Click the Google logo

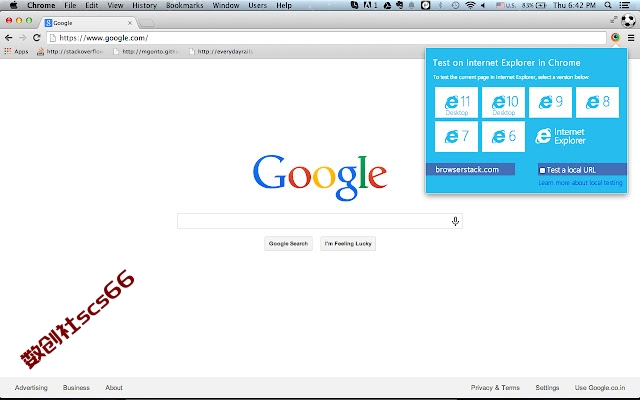click(320, 178)
